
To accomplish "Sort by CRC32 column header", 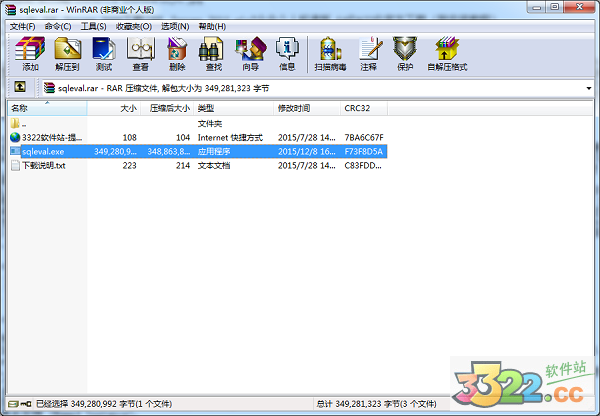I will coord(364,108).
